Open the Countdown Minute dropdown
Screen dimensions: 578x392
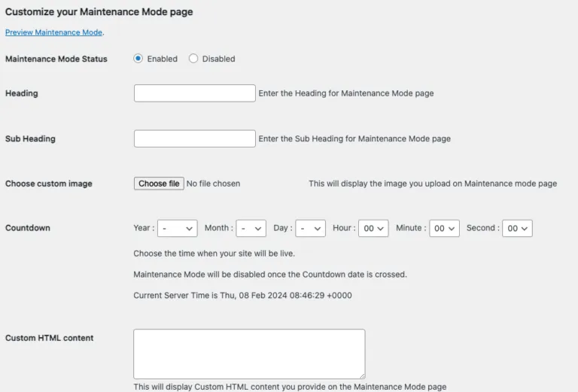pyautogui.click(x=444, y=229)
